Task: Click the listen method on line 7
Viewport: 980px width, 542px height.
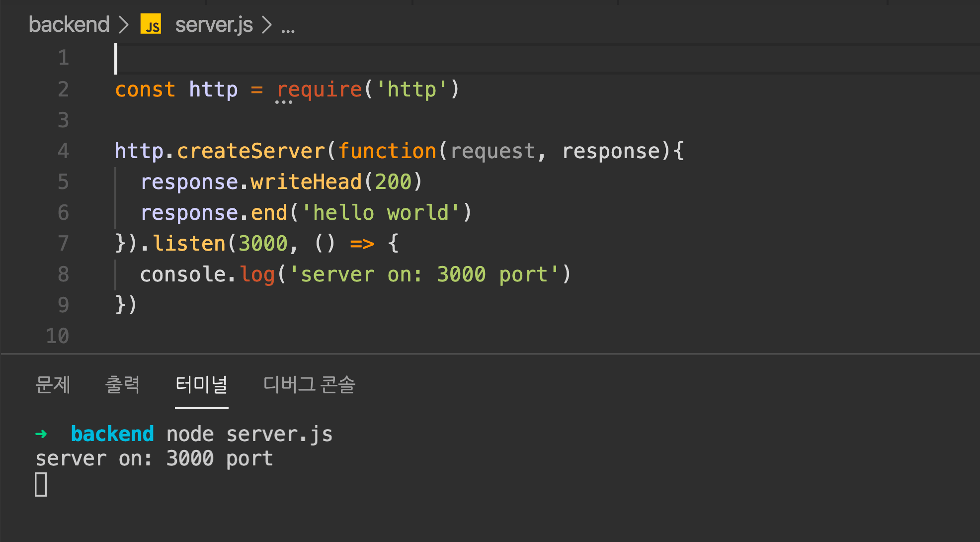Action: (x=189, y=244)
